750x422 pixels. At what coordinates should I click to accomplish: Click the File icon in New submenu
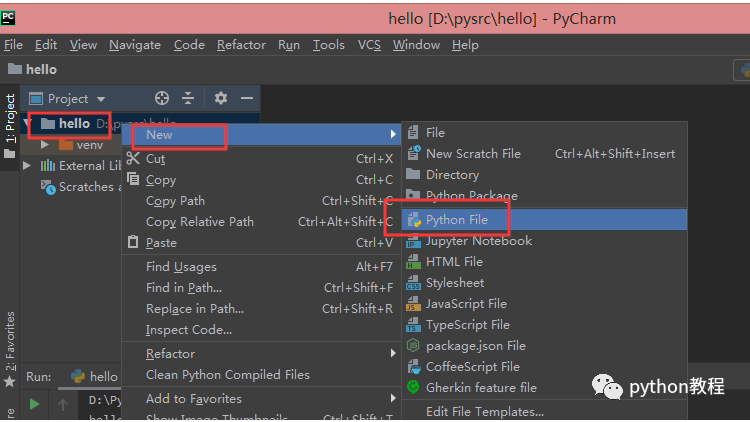tap(413, 132)
